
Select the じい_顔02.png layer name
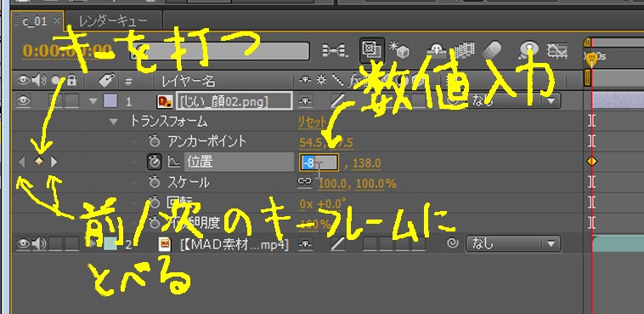pyautogui.click(x=234, y=101)
